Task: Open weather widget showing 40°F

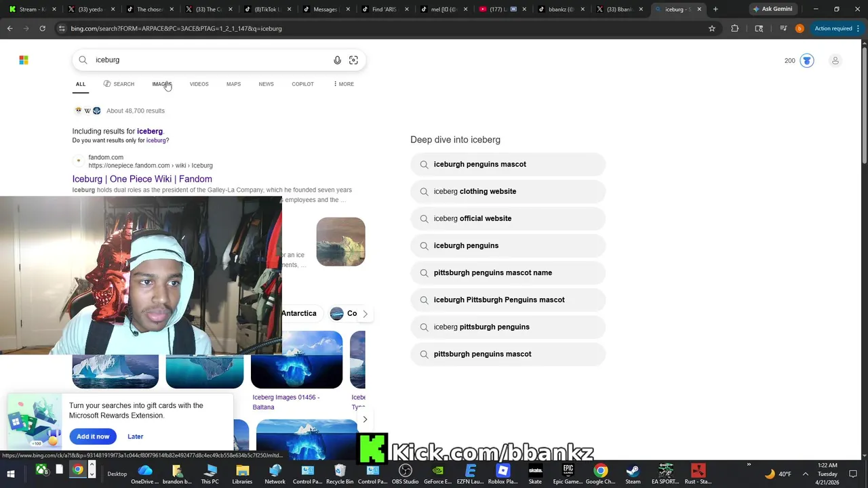Action: point(778,474)
